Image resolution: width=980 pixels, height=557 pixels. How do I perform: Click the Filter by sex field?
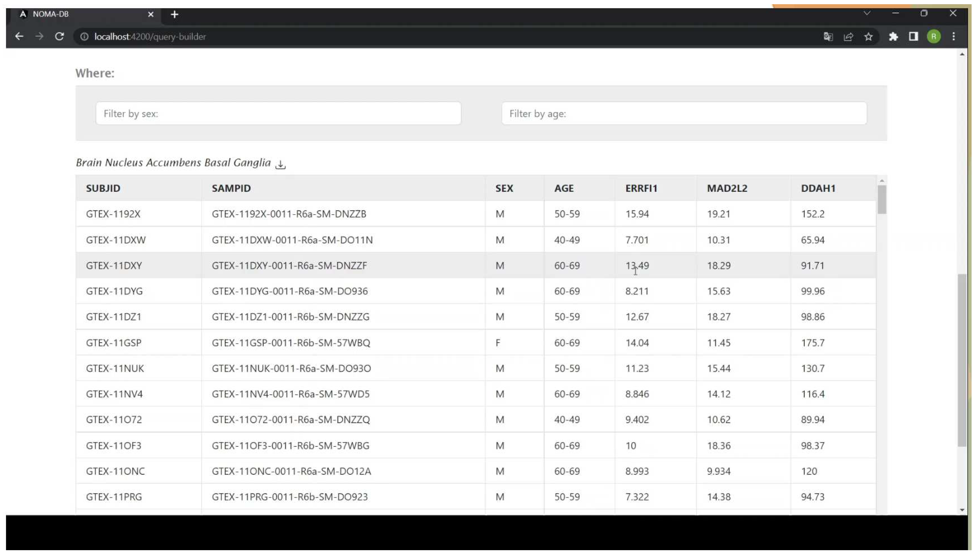click(x=278, y=114)
